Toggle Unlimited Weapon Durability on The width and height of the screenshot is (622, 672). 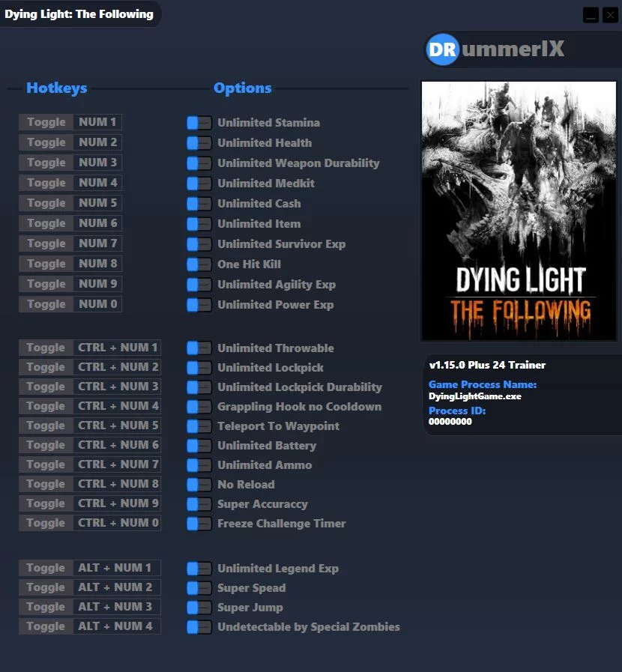click(199, 163)
